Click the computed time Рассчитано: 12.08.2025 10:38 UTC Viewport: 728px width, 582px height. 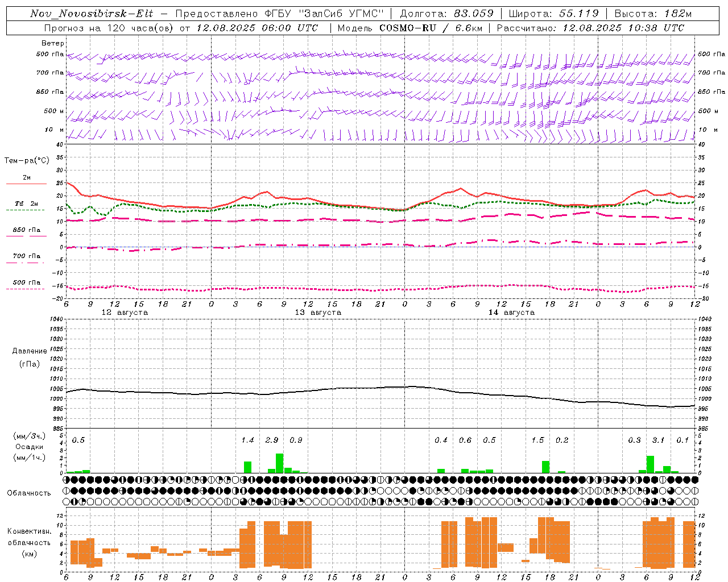[590, 28]
